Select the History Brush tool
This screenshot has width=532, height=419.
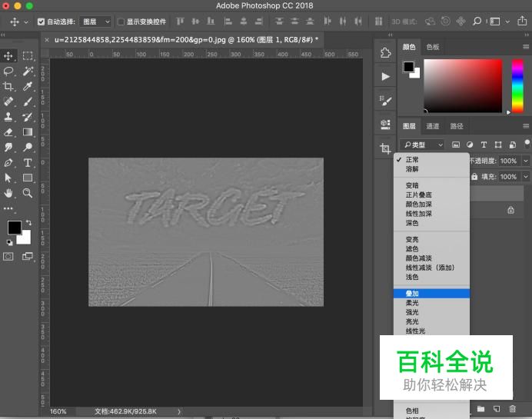pyautogui.click(x=28, y=117)
